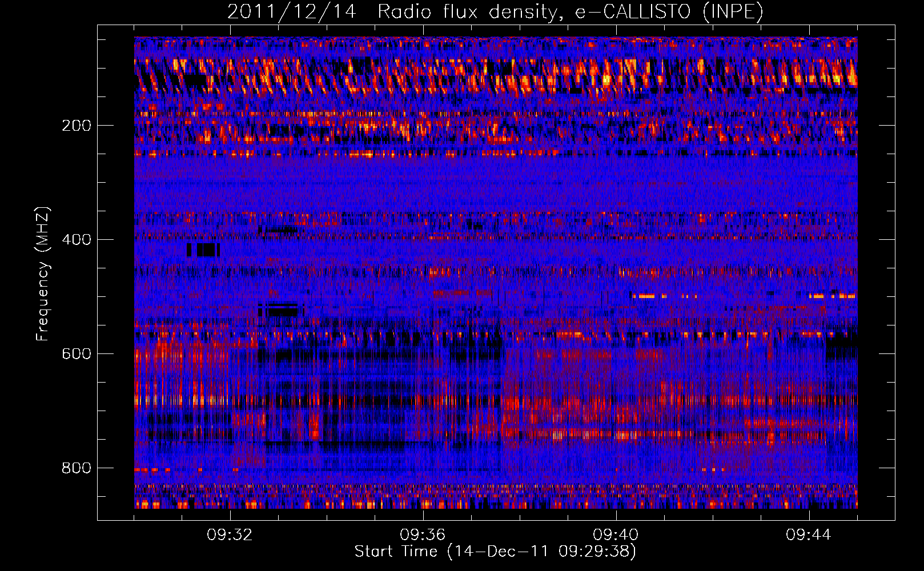Click the 'Start Time (14-Dec-11 09:29:38)' x-axis label
The height and width of the screenshot is (571, 924).
495,552
